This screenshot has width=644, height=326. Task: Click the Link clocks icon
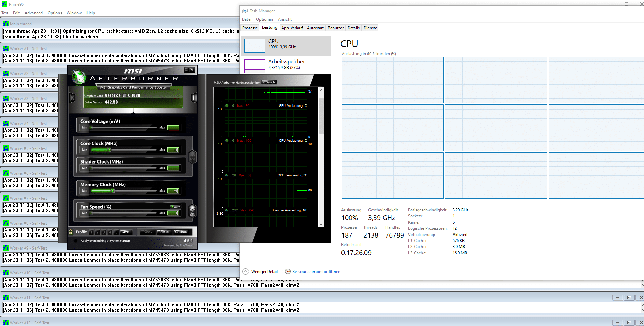(x=192, y=156)
